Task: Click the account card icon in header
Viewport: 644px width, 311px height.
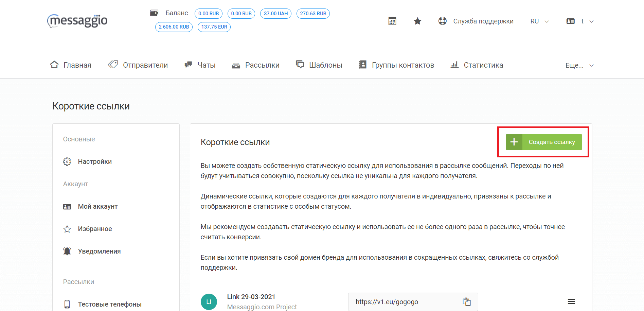Action: coord(571,21)
